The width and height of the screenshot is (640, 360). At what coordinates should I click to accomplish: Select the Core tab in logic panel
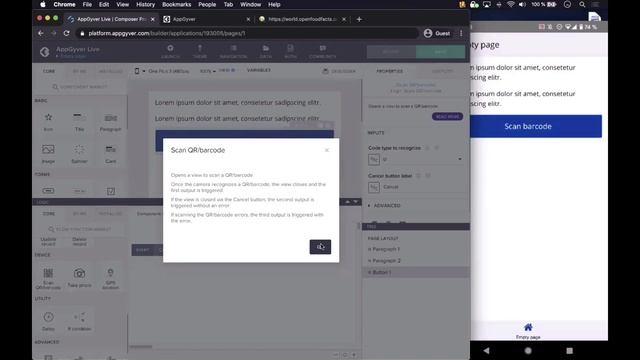(49, 213)
